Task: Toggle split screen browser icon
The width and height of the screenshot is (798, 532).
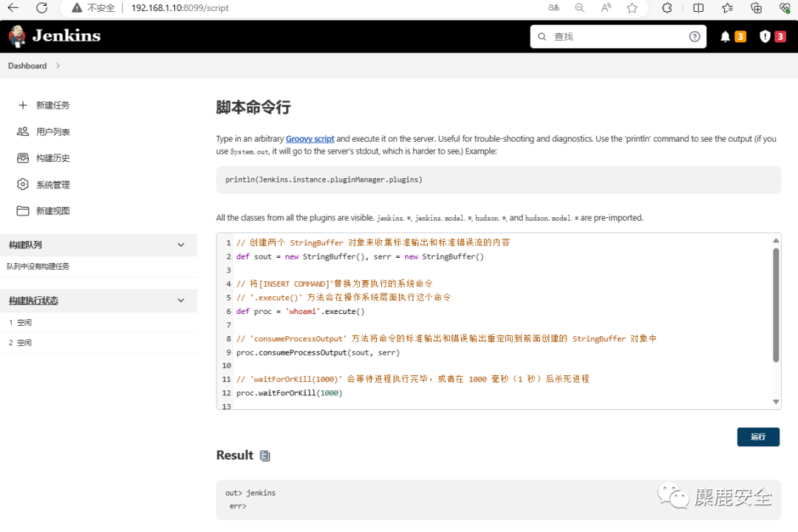Action: click(698, 7)
